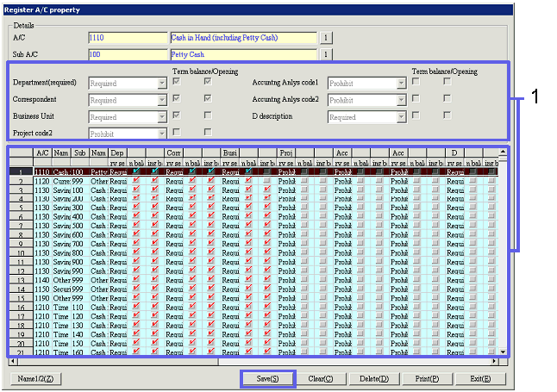This screenshot has height=392, width=557.
Task: Click the Save(S) button
Action: pyautogui.click(x=268, y=379)
